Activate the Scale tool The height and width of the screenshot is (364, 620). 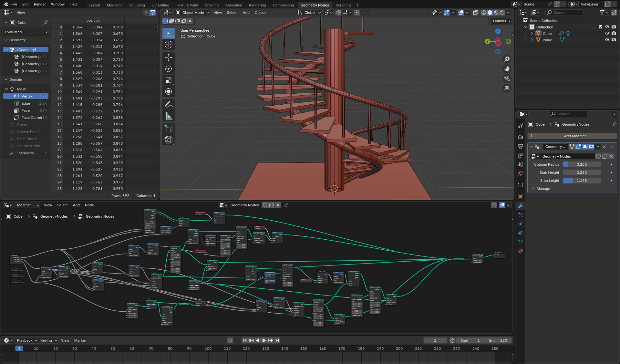169,80
